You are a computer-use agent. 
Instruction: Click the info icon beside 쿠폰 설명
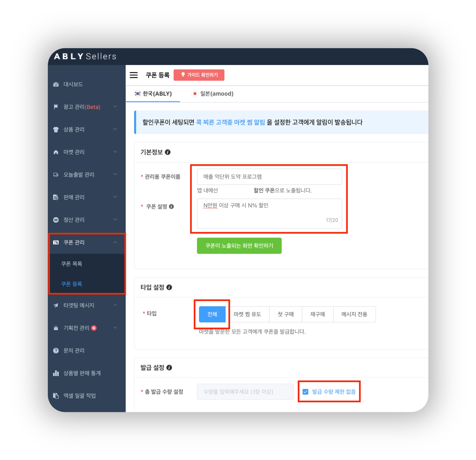171,207
